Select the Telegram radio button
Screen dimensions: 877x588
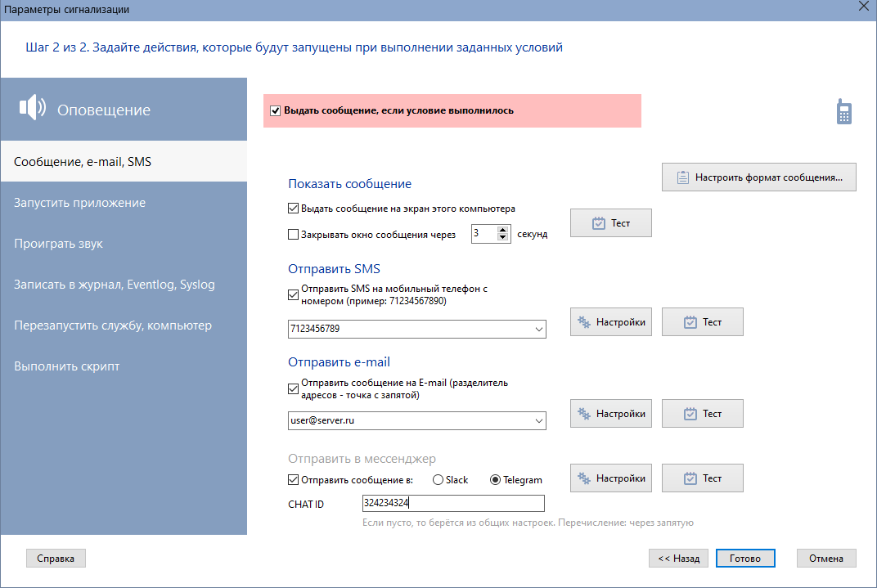coord(495,480)
